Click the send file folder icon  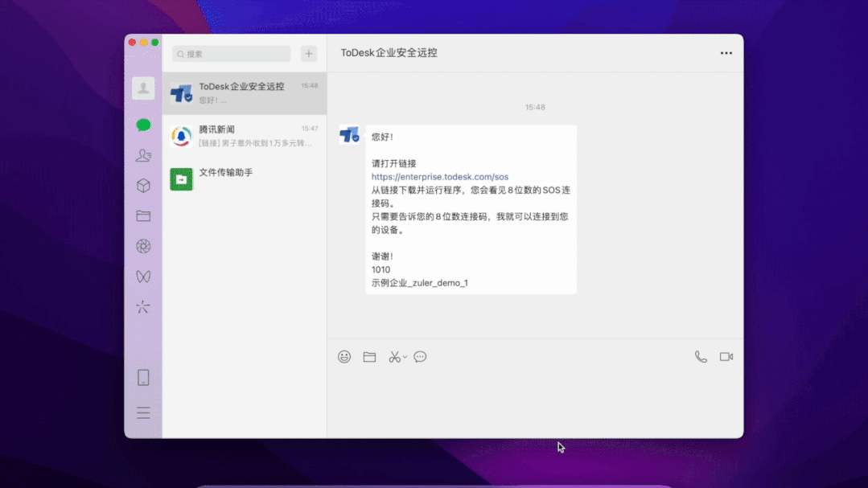[x=370, y=357]
